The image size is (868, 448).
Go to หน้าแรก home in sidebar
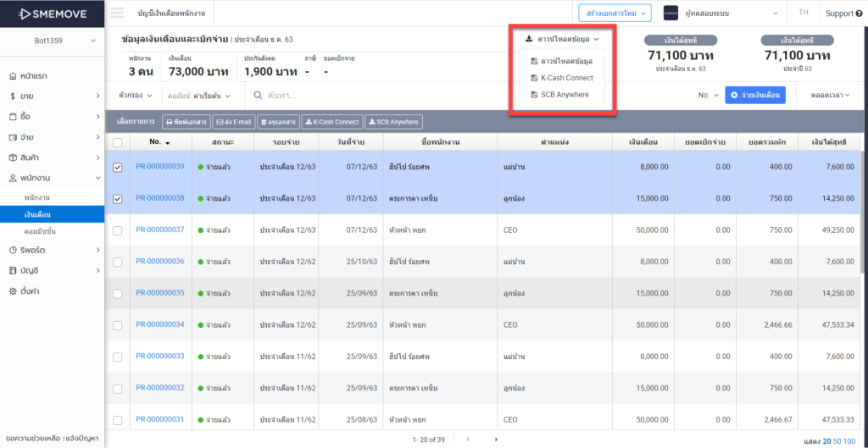34,75
